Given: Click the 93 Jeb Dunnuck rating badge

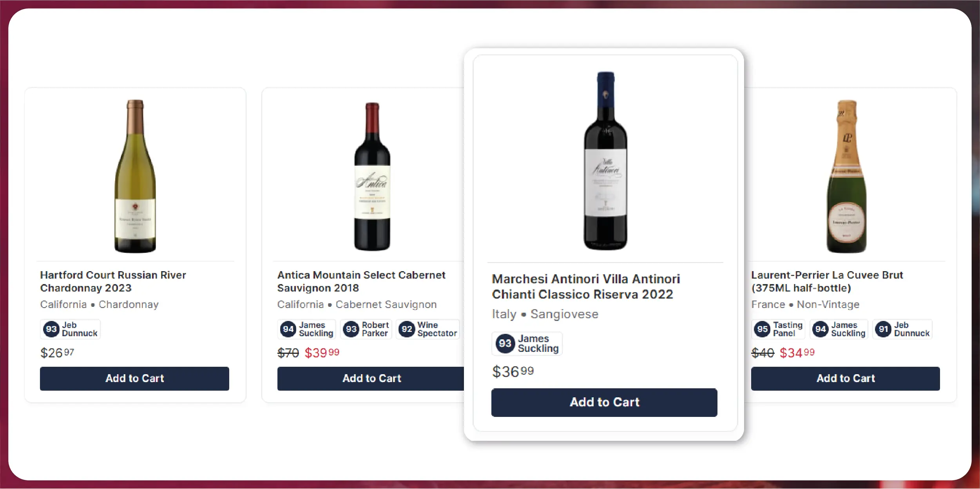Looking at the screenshot, I should 71,329.
